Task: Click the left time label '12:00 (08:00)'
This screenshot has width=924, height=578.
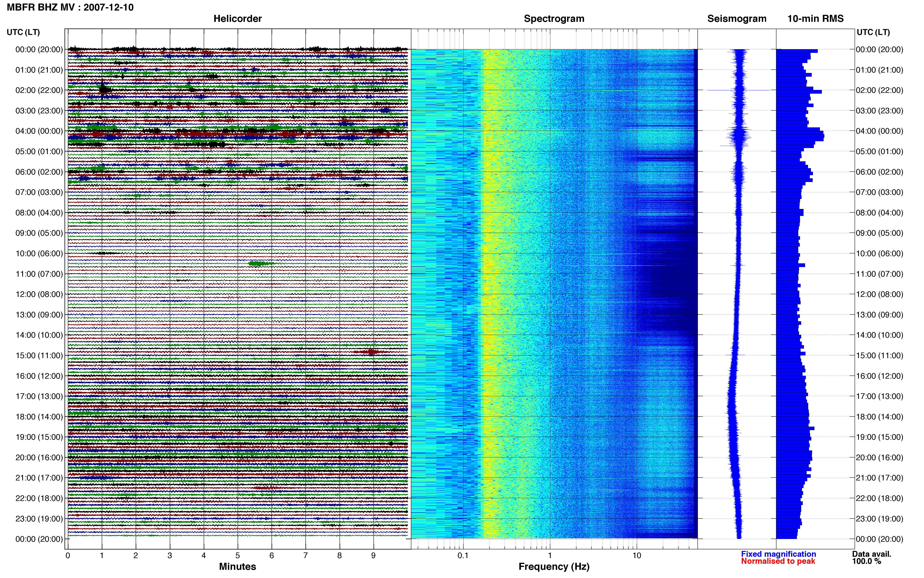Action: (39, 294)
